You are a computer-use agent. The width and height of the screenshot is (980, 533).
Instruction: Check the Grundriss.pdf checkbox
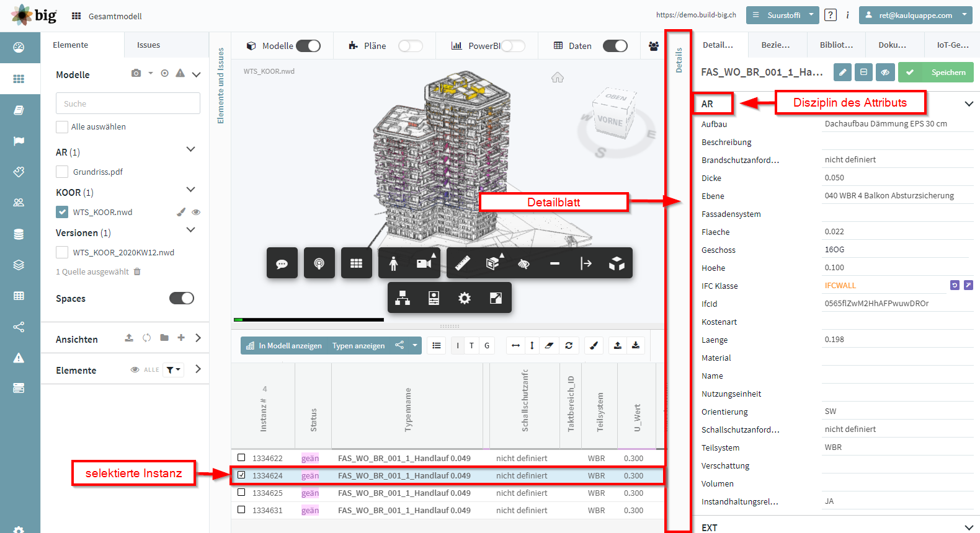(62, 172)
